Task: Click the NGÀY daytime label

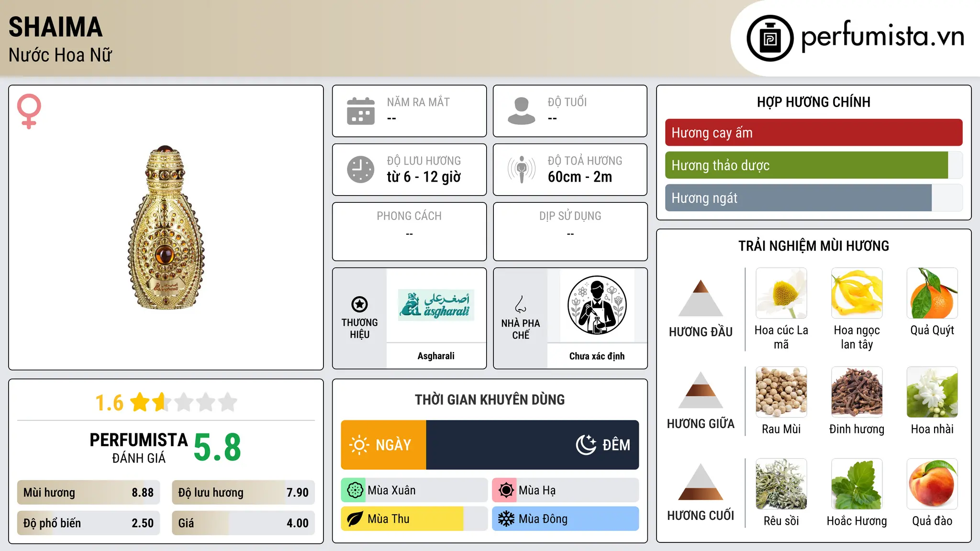Action: tap(393, 445)
